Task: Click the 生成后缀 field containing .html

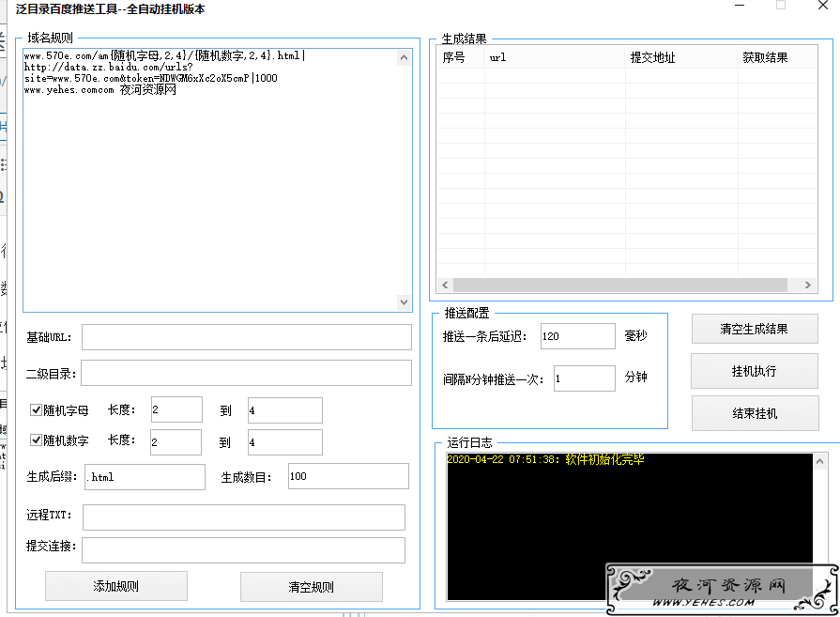Action: coord(145,477)
